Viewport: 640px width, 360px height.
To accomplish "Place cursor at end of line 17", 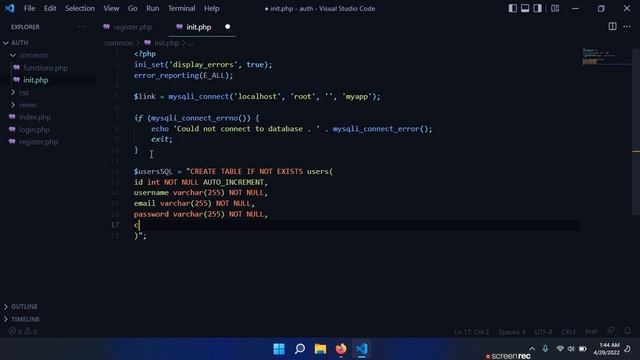I will coord(140,225).
